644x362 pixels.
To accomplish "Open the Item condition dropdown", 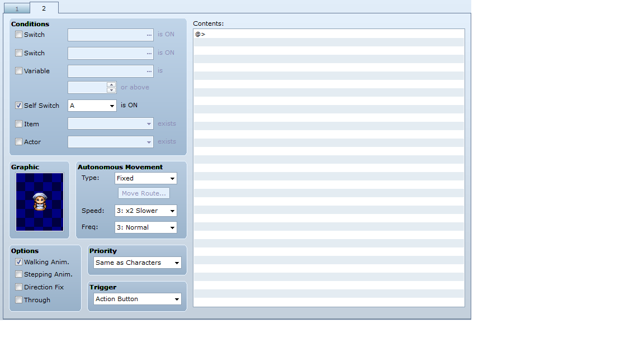I will 111,123.
